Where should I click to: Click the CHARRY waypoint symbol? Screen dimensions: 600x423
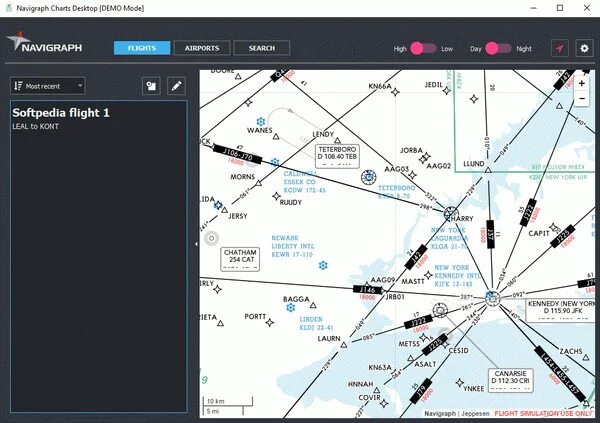pyautogui.click(x=451, y=213)
